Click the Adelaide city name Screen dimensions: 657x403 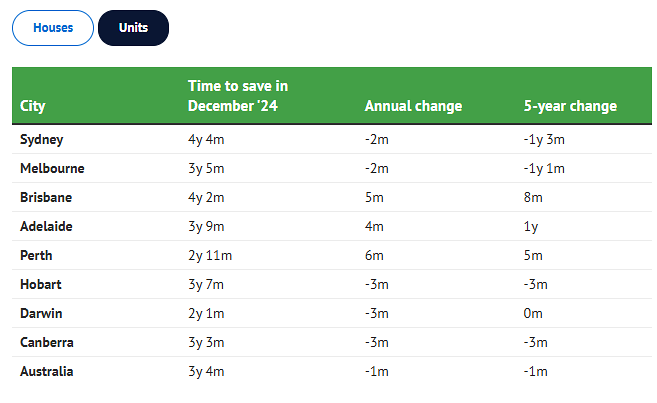tap(46, 226)
